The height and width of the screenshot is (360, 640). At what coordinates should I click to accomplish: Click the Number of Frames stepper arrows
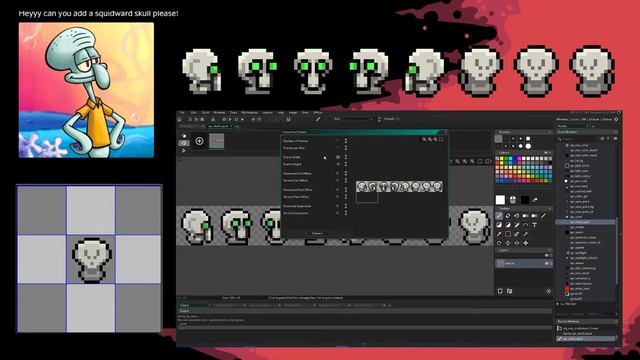click(x=345, y=140)
